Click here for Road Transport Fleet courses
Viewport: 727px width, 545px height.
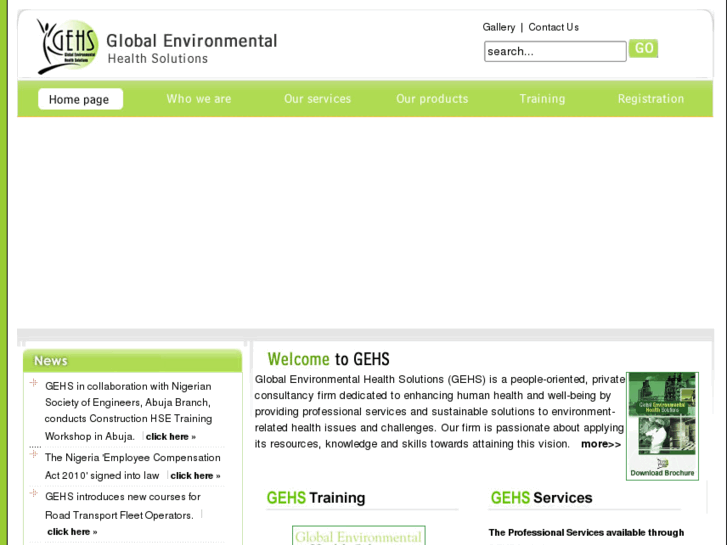(x=72, y=532)
